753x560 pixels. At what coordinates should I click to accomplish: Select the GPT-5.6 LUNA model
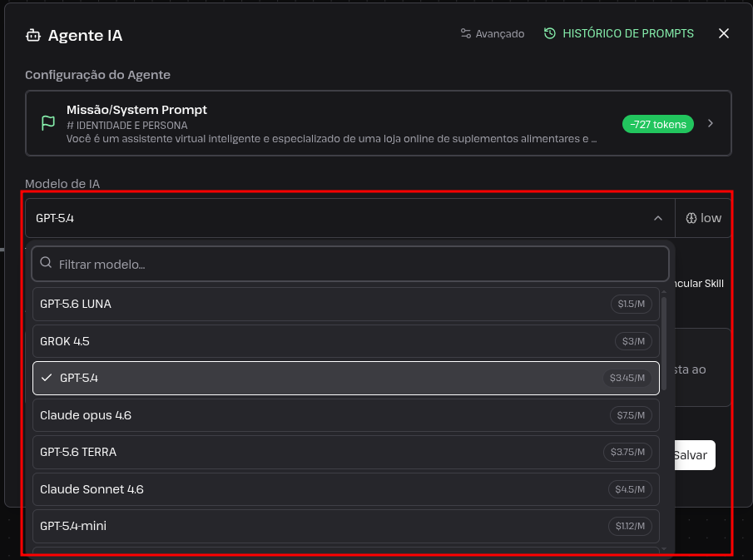pyautogui.click(x=346, y=304)
